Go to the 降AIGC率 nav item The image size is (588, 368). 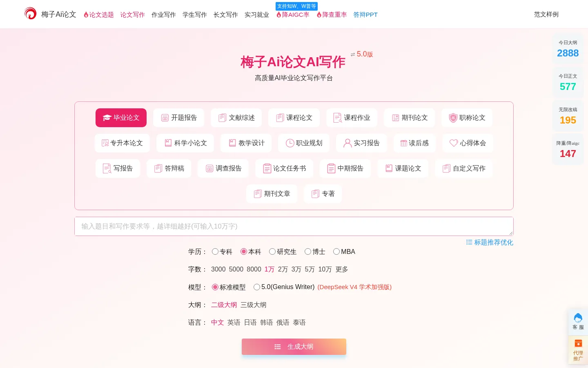click(293, 15)
